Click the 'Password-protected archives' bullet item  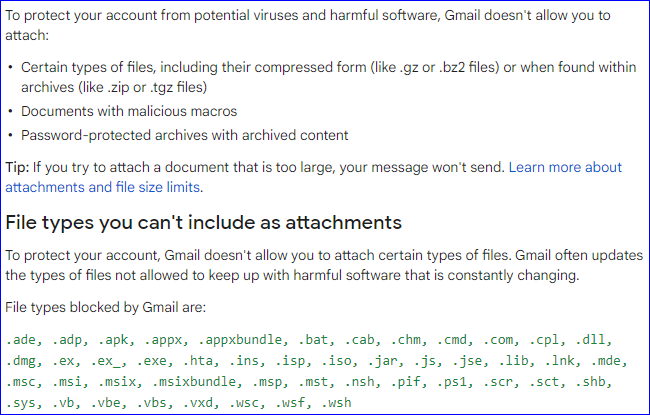[184, 135]
